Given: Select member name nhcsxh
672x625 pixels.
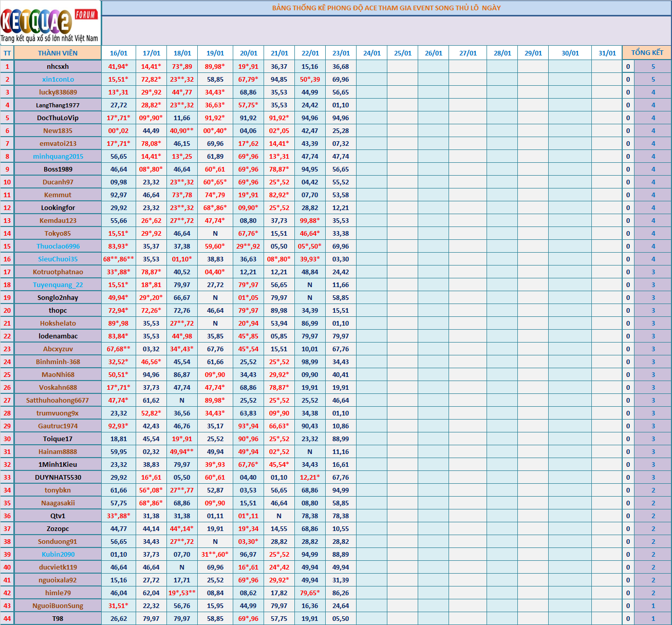Looking at the screenshot, I should 58,66.
